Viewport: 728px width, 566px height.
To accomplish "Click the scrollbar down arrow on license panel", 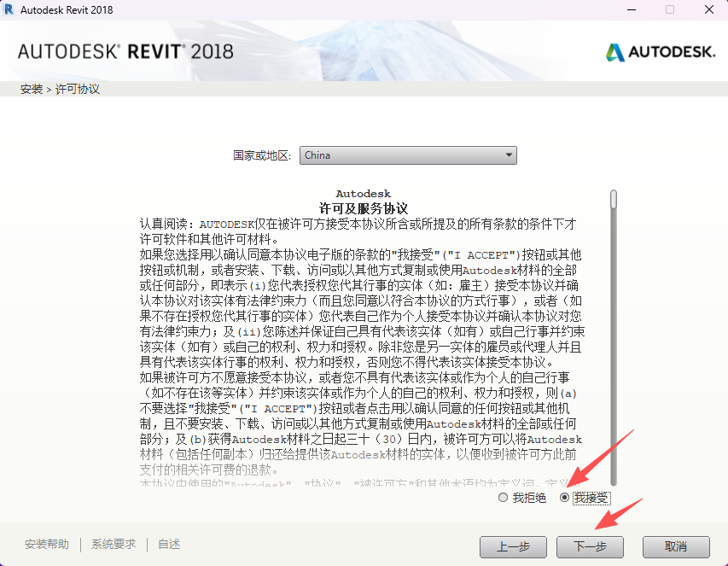I will pos(612,483).
